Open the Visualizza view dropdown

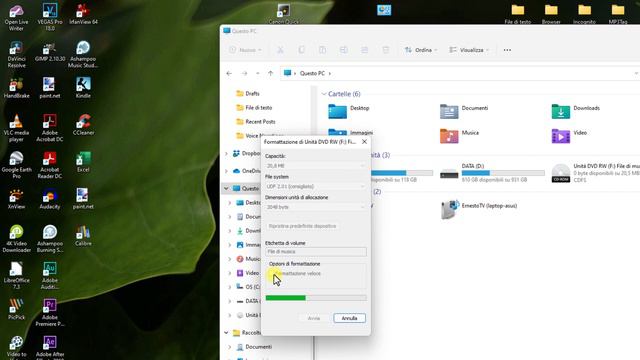pos(469,50)
